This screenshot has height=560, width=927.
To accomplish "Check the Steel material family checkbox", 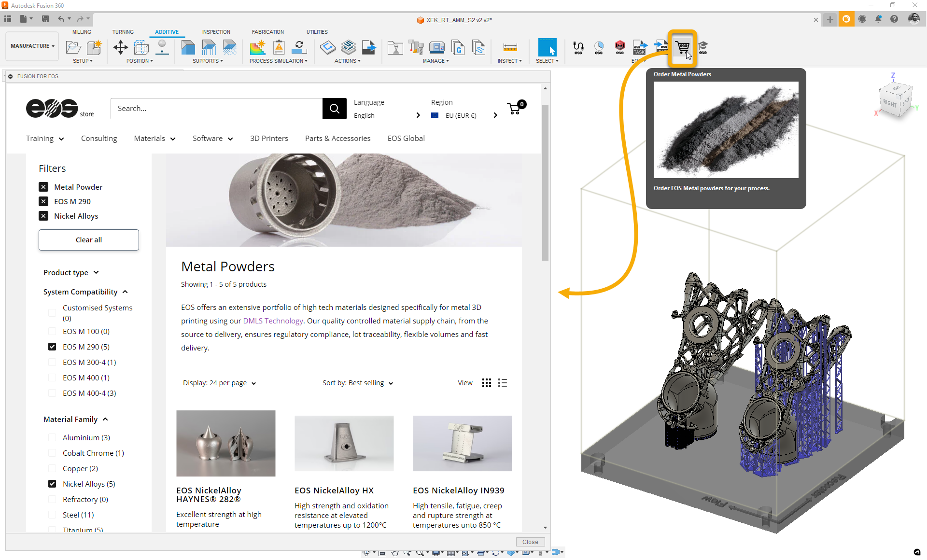I will click(52, 515).
